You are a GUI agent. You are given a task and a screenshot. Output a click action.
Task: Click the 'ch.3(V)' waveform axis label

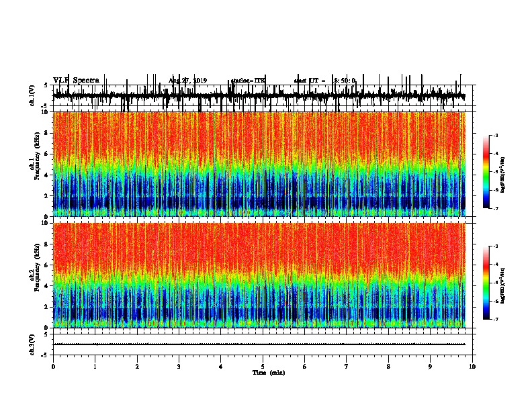coord(32,345)
